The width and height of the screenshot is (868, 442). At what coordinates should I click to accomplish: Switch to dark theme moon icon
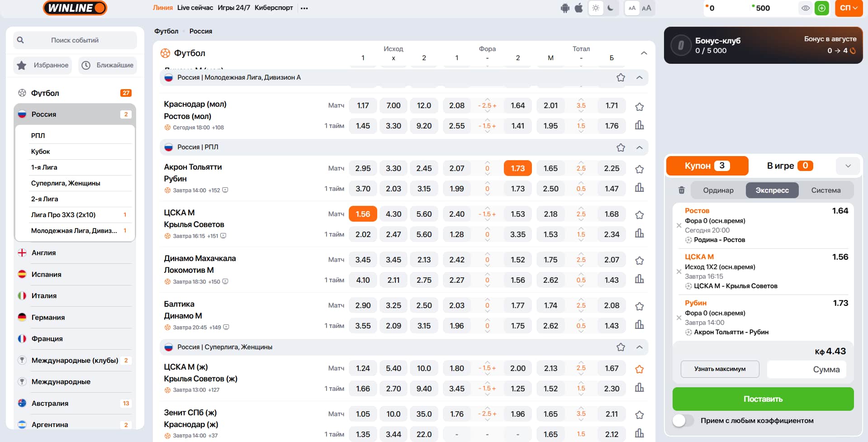611,8
